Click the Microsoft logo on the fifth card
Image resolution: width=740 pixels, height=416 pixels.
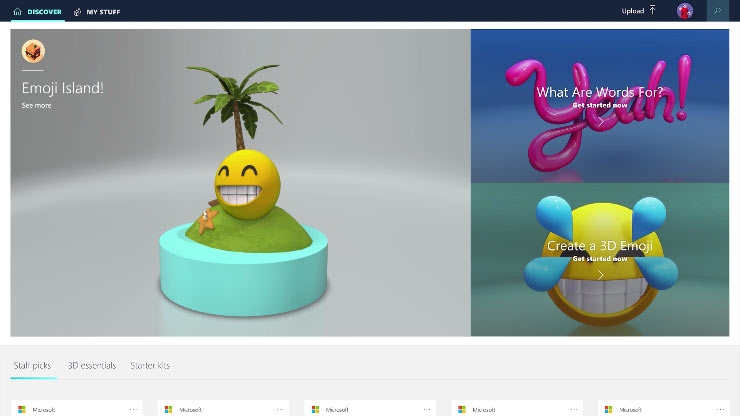[x=609, y=409]
